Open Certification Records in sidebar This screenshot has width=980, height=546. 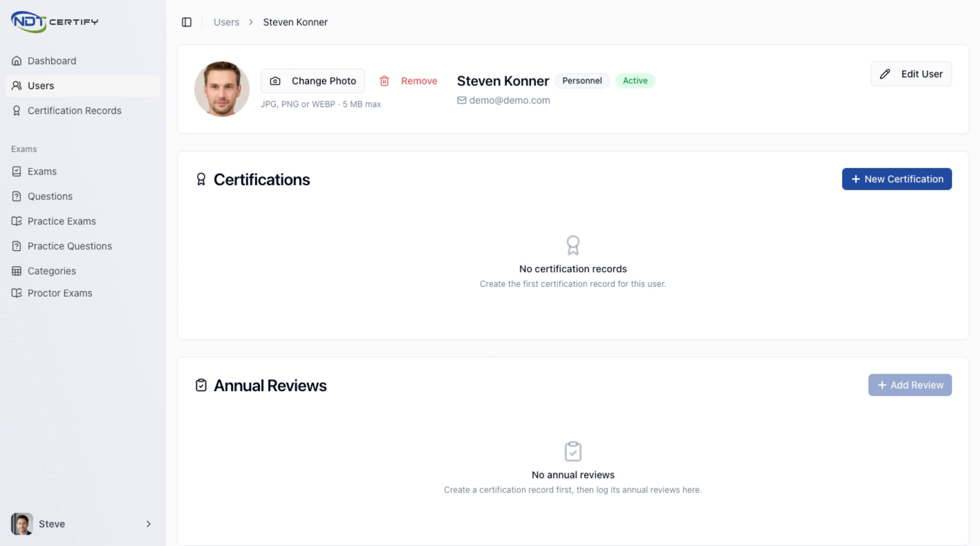tap(82, 111)
